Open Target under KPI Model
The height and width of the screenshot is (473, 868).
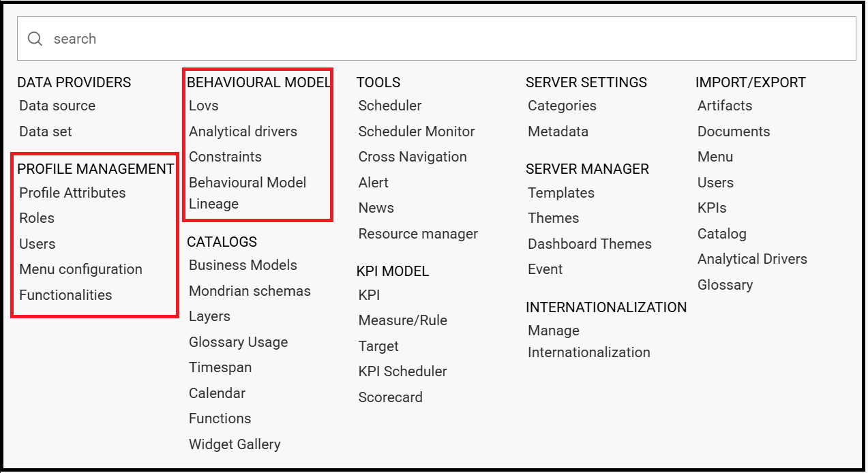tap(378, 346)
